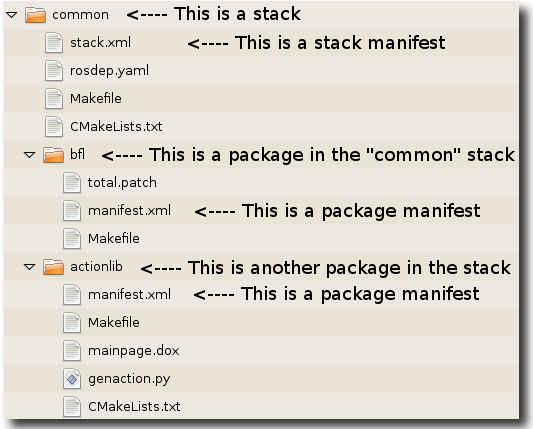The width and height of the screenshot is (533, 429).
Task: Select the actionlib folder icon
Action: pyautogui.click(x=53, y=267)
